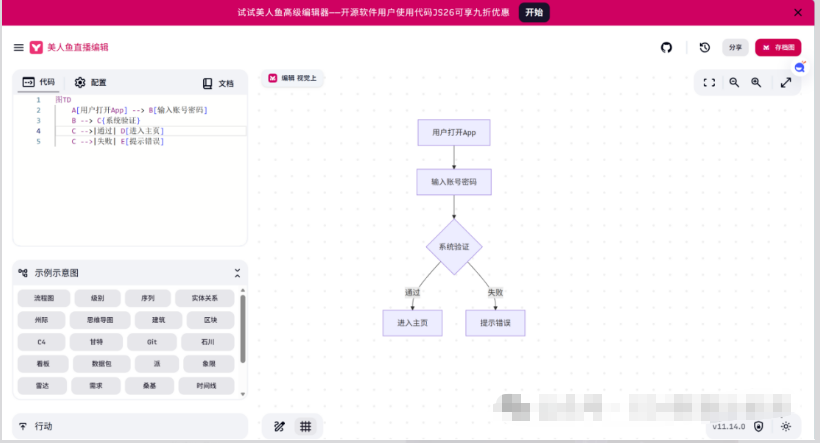Select the 提示错误 node
The width and height of the screenshot is (820, 443).
[x=495, y=323]
